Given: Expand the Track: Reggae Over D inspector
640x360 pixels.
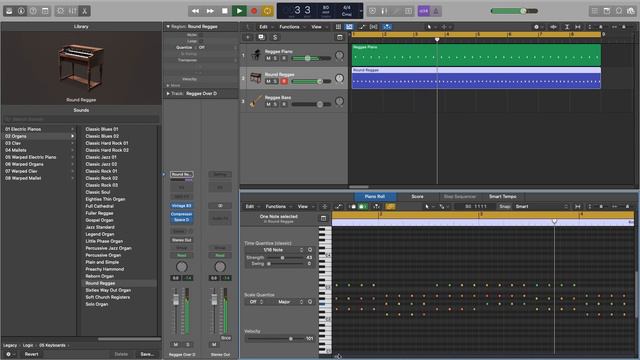Looking at the screenshot, I should (x=168, y=93).
